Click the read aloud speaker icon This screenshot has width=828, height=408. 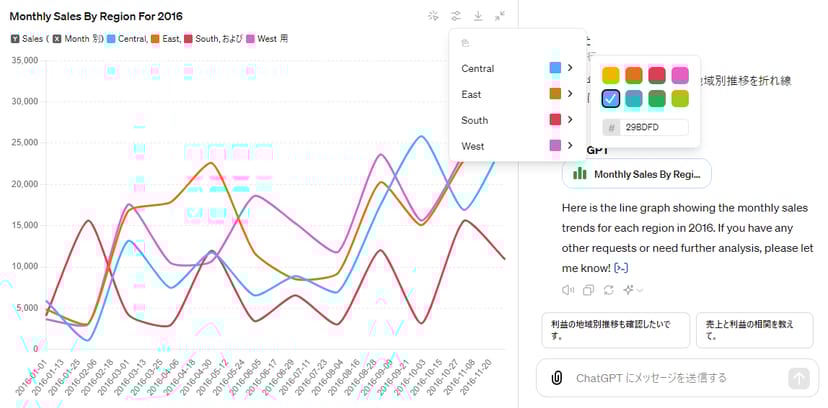pos(568,290)
